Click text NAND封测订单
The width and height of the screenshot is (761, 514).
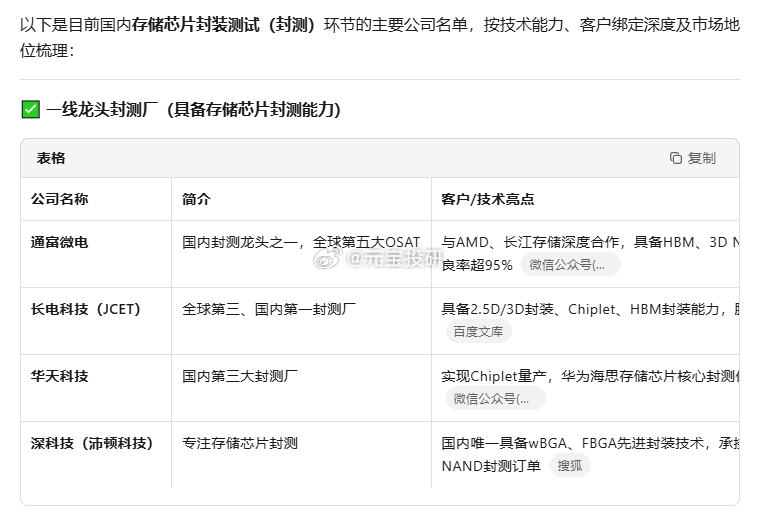pos(491,466)
